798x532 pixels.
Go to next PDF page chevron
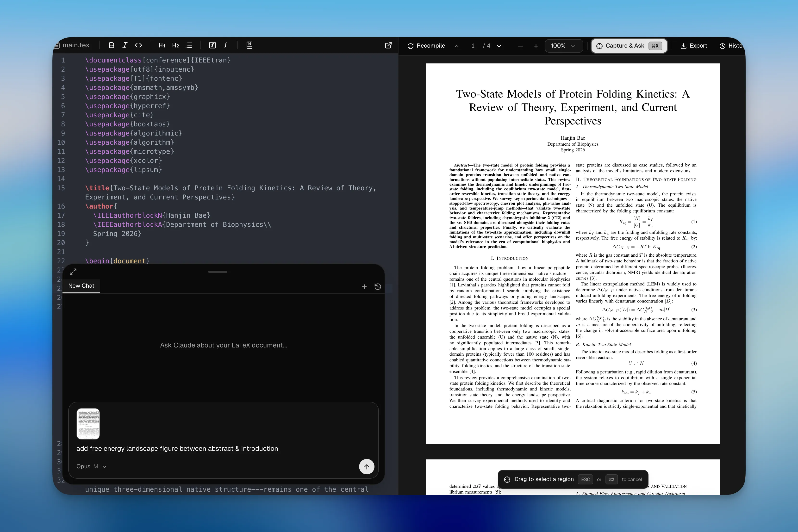click(x=499, y=46)
